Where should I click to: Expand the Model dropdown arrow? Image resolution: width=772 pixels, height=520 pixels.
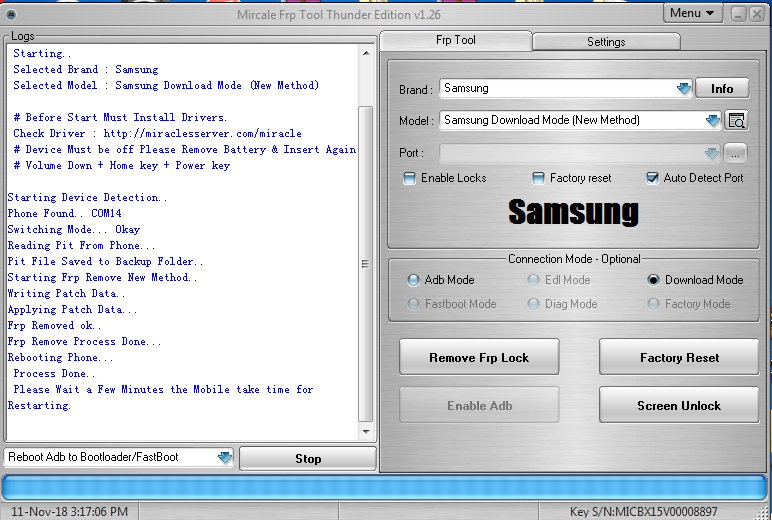(x=712, y=120)
